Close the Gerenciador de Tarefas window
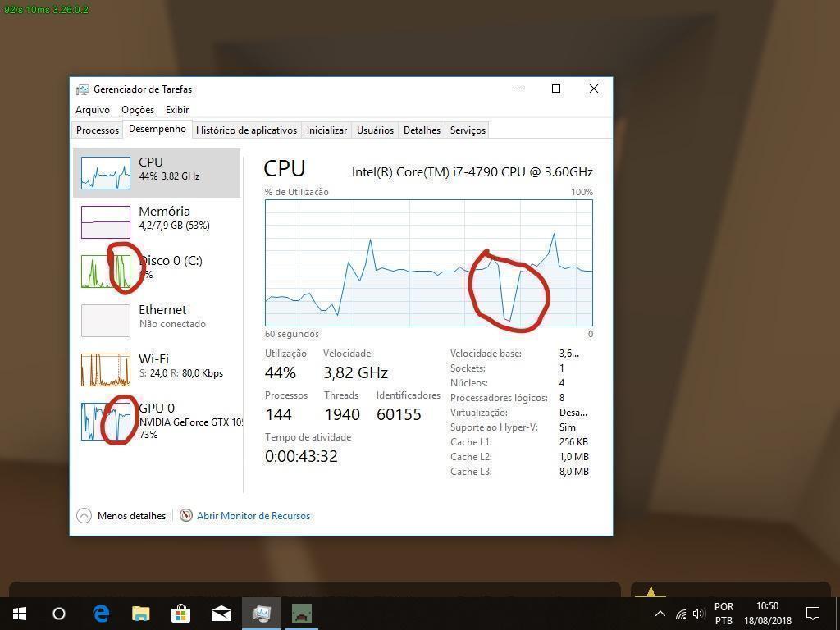This screenshot has width=840, height=630. click(x=594, y=89)
